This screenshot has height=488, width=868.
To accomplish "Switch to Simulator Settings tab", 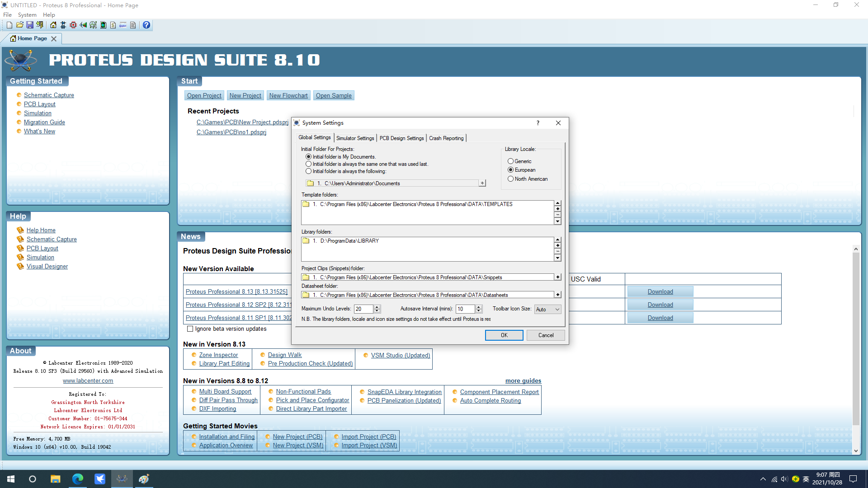I will tap(355, 138).
